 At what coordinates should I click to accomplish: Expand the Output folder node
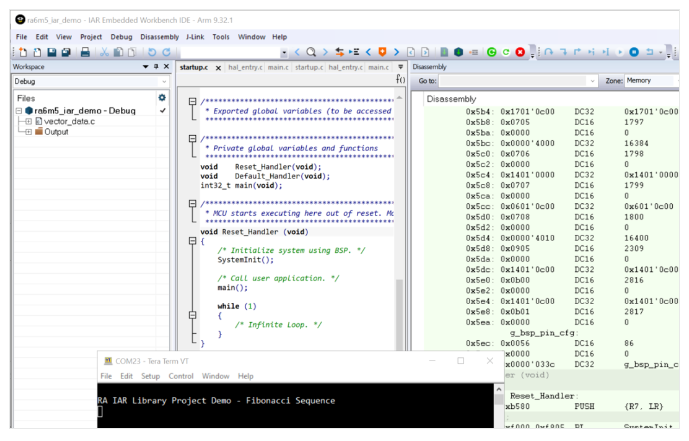coord(29,132)
